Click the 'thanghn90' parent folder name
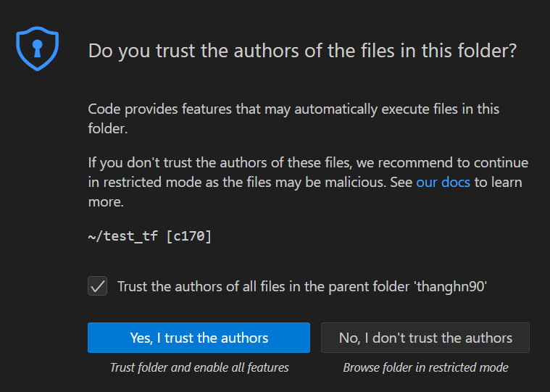The height and width of the screenshot is (392, 550). pyautogui.click(x=450, y=286)
